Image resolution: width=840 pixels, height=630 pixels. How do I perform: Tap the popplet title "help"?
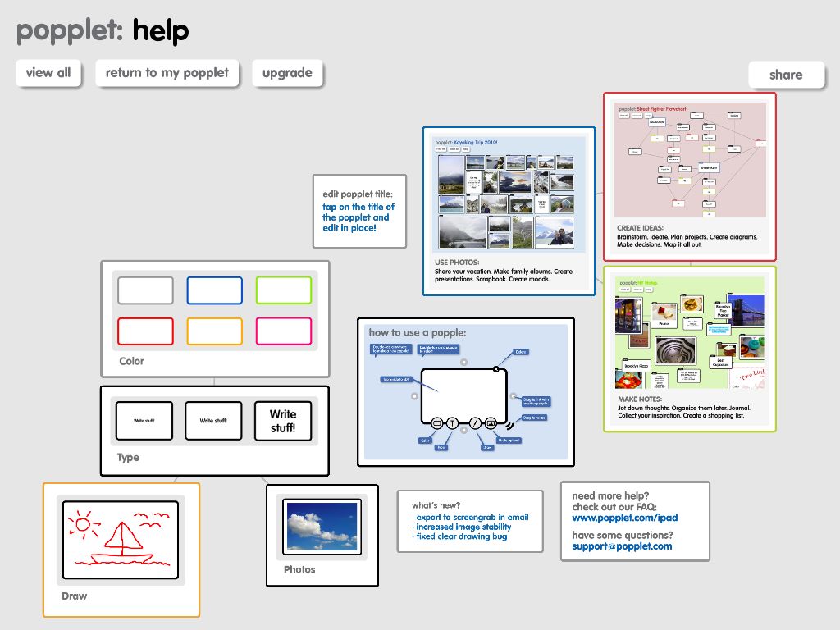(x=161, y=31)
